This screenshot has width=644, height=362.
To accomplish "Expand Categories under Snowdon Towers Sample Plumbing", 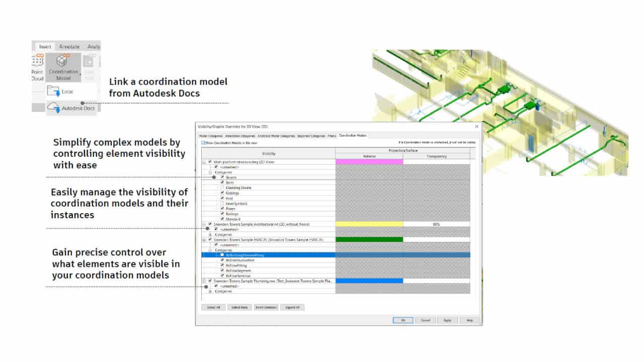I will (x=210, y=292).
